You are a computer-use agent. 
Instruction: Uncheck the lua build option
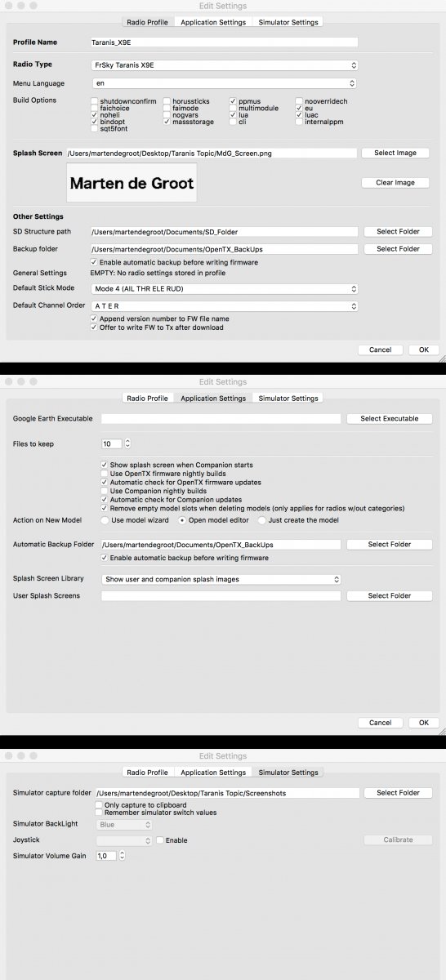[233, 115]
